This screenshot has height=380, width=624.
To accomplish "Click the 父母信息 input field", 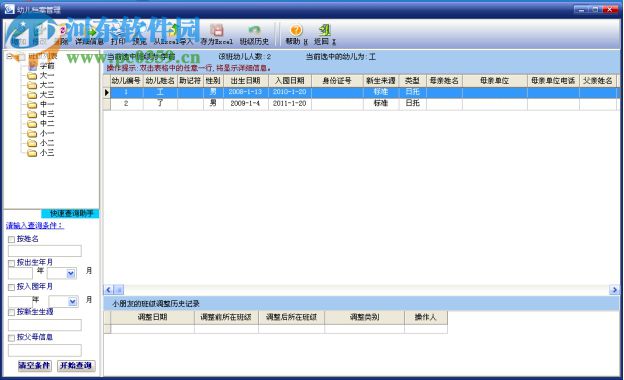I will coord(45,350).
